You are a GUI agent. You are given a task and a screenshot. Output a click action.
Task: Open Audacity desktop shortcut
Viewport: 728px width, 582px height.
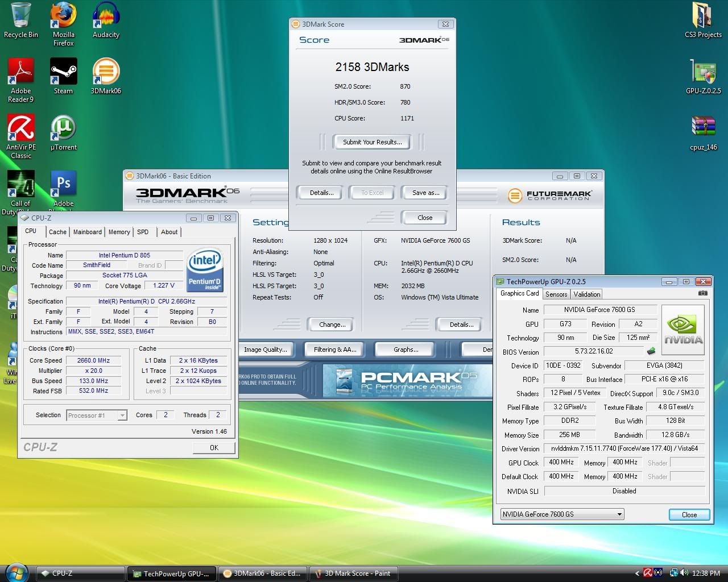106,21
